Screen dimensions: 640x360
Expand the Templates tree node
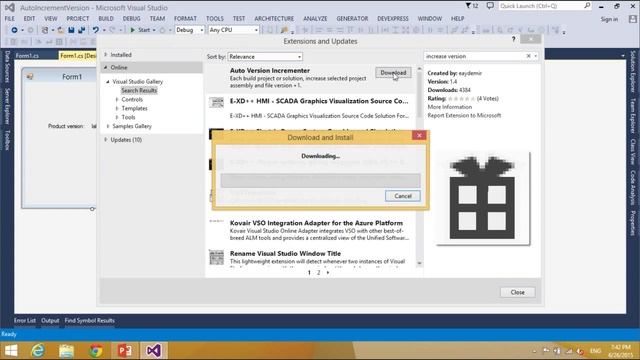click(x=117, y=108)
